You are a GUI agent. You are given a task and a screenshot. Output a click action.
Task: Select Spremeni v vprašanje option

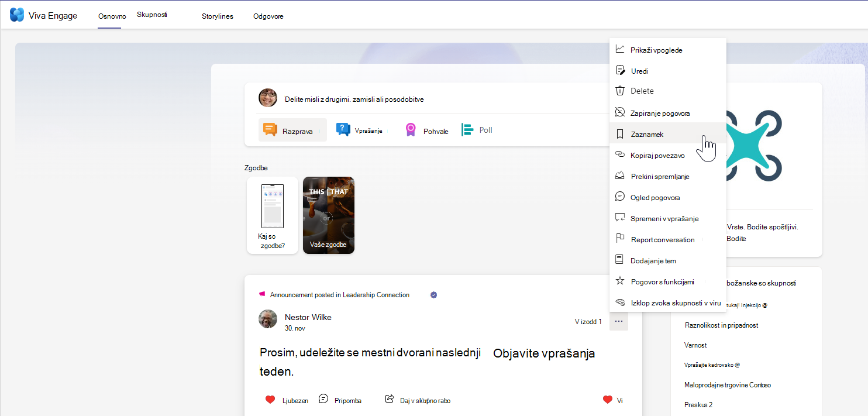[667, 218]
